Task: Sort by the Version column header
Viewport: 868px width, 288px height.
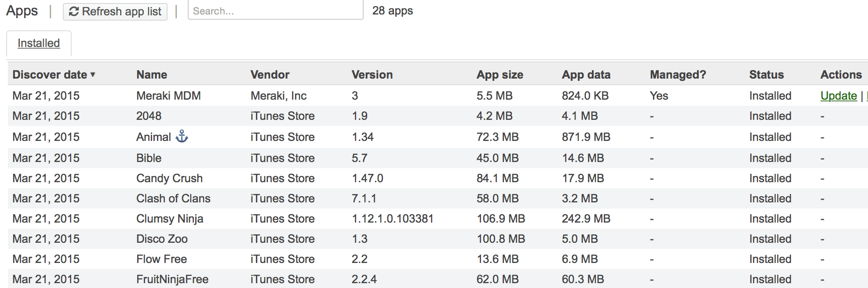Action: [372, 75]
